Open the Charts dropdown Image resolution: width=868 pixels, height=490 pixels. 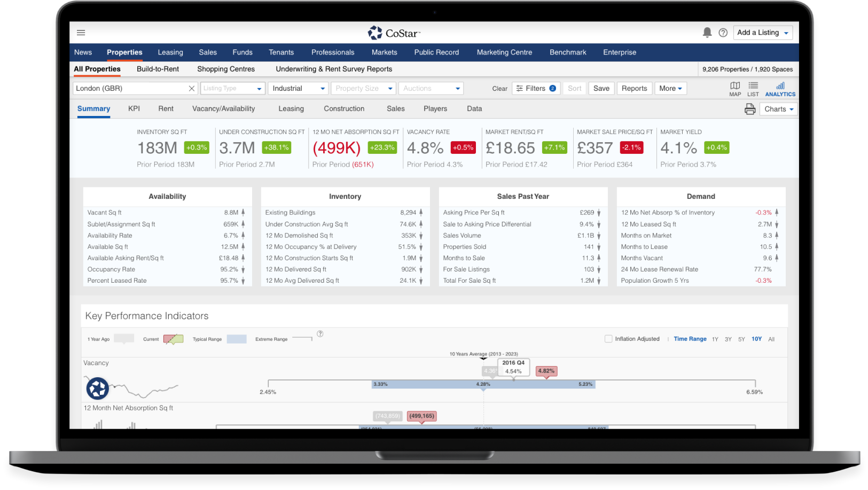tap(779, 109)
